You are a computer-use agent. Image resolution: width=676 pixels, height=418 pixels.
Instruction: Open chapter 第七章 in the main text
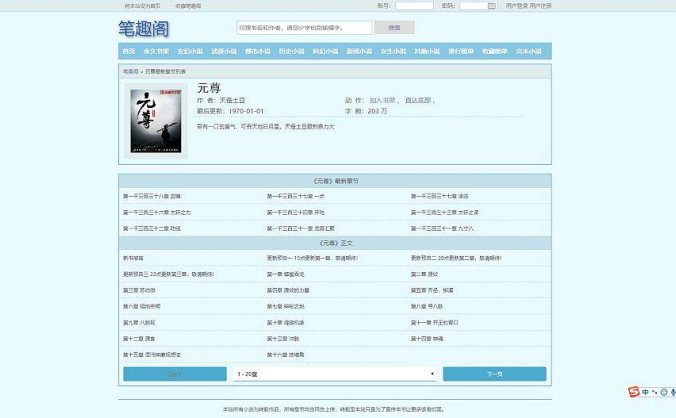285,307
